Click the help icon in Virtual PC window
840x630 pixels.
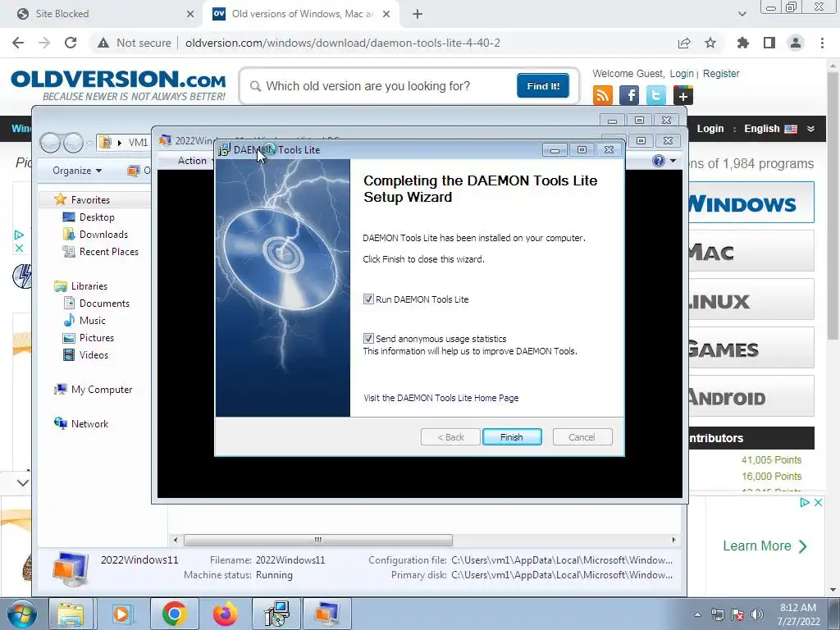click(659, 161)
